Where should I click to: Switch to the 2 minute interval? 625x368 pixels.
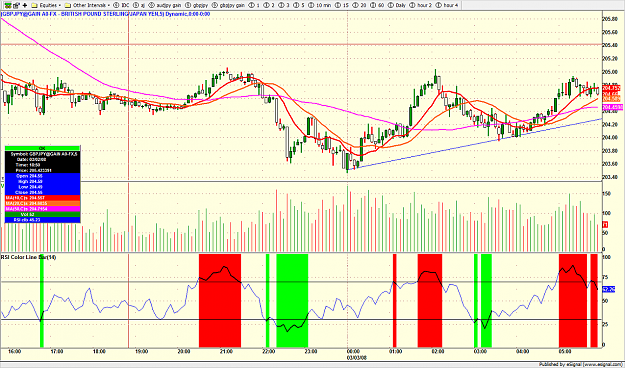coord(269,5)
